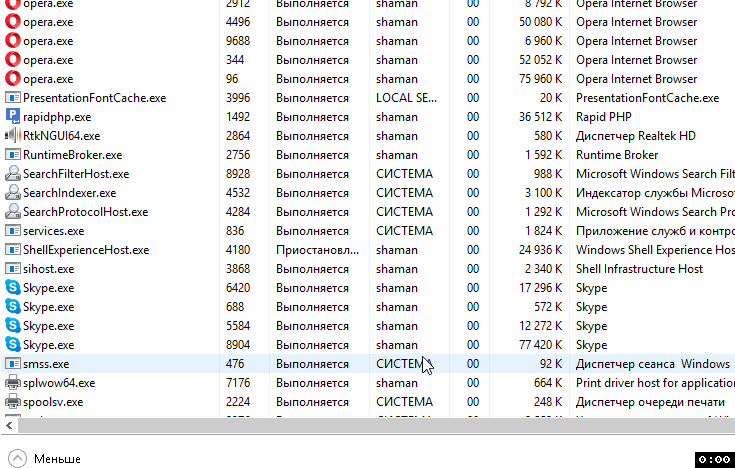Click the 0:00 timer overlay

coord(713,459)
